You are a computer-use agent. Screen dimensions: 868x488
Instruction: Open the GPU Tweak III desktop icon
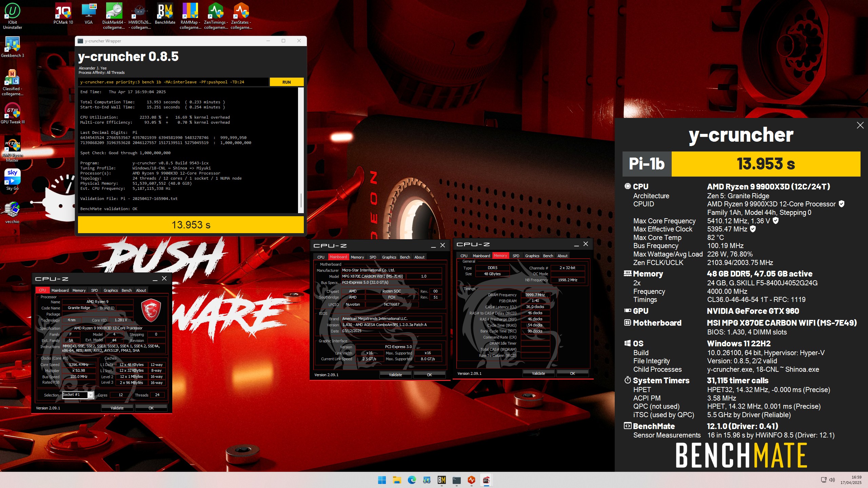12,114
